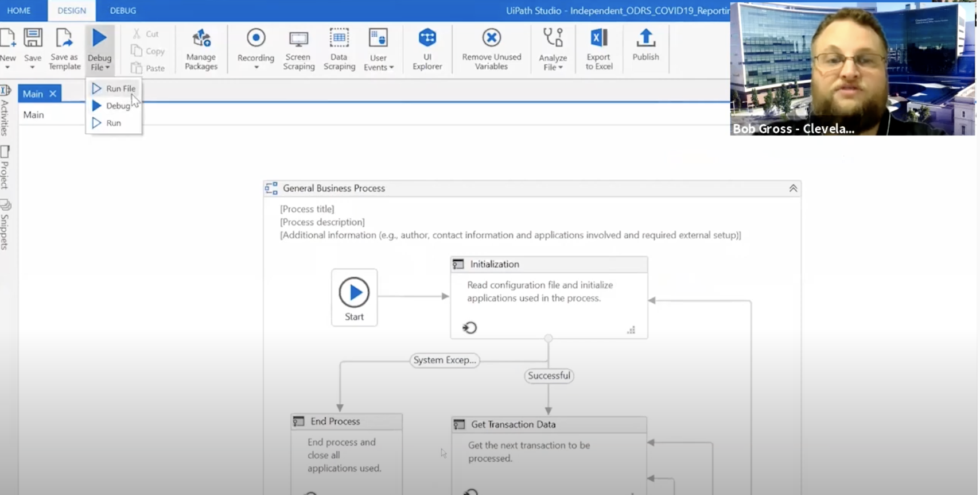The width and height of the screenshot is (980, 495).
Task: Switch to the HOME tab
Action: [x=19, y=10]
